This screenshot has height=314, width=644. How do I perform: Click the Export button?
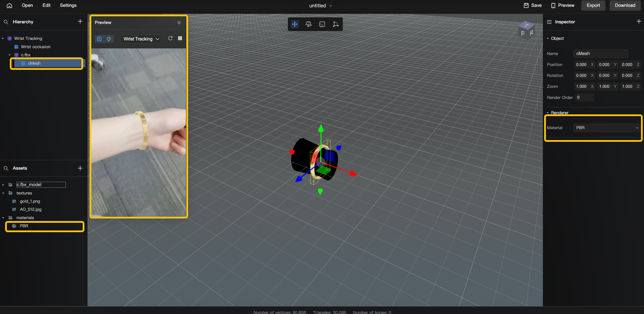click(593, 5)
